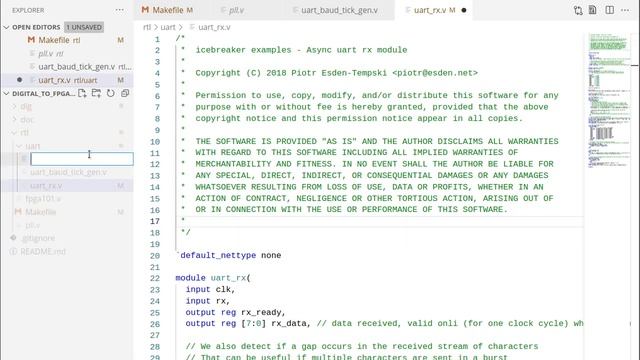
Task: Click the rtl breadcrumb
Action: (147, 27)
